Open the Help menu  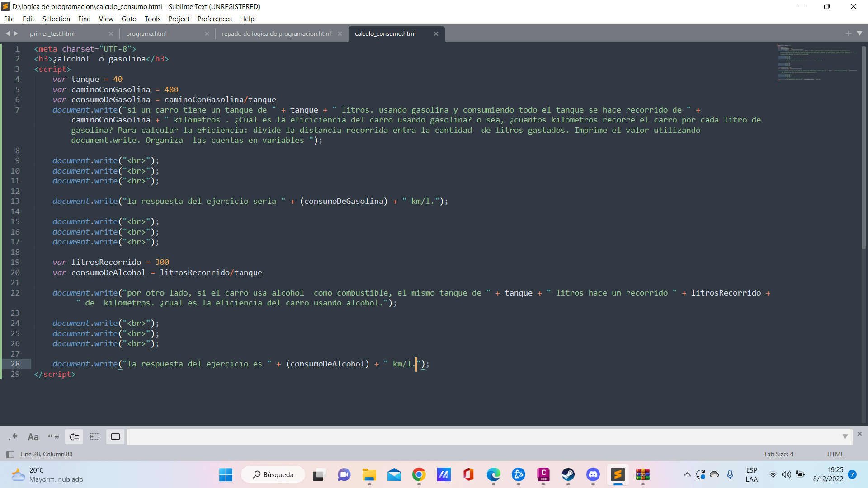tap(247, 19)
